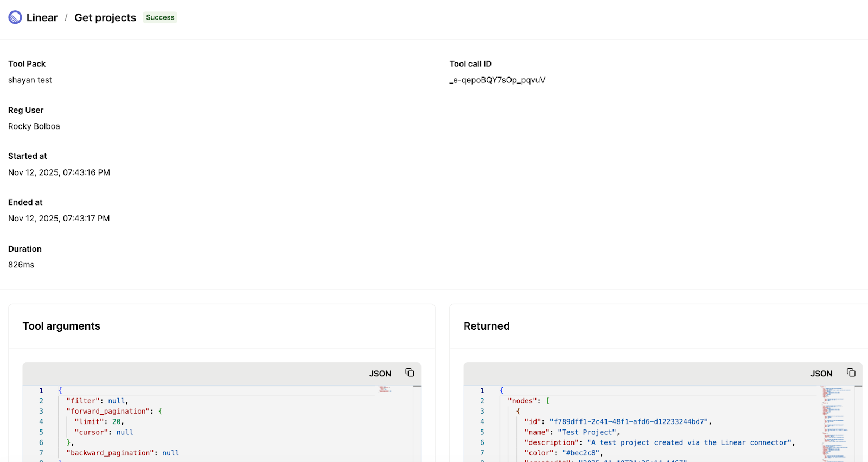Click the Success status badge
Screen dimensions: 868x462
[160, 17]
